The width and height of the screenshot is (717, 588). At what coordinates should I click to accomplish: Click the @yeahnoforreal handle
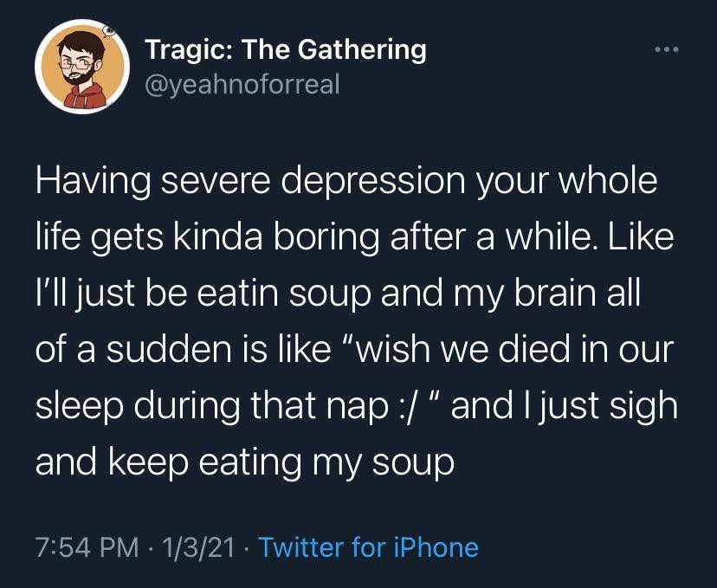pyautogui.click(x=243, y=84)
